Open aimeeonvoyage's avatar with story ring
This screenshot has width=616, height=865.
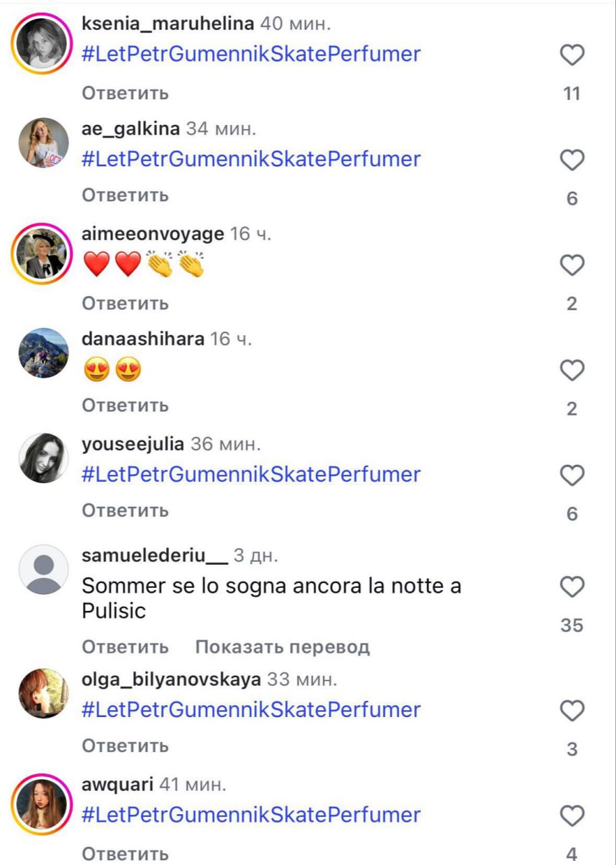click(43, 253)
